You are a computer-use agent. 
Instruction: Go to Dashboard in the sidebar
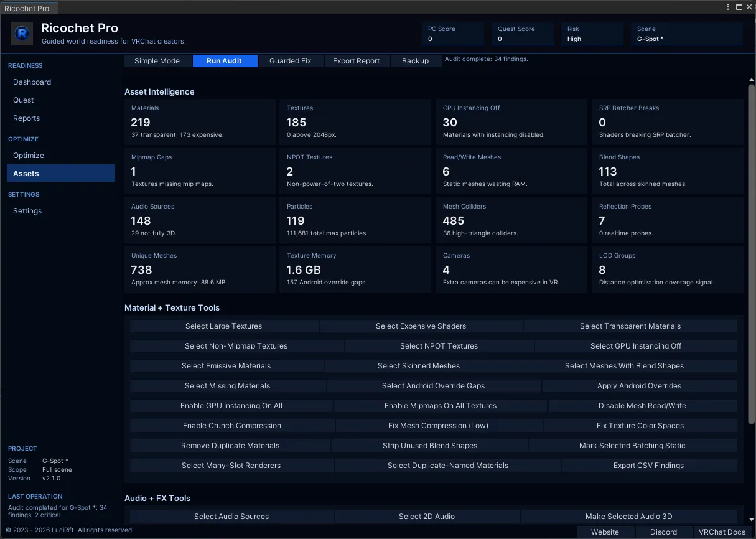61,82
